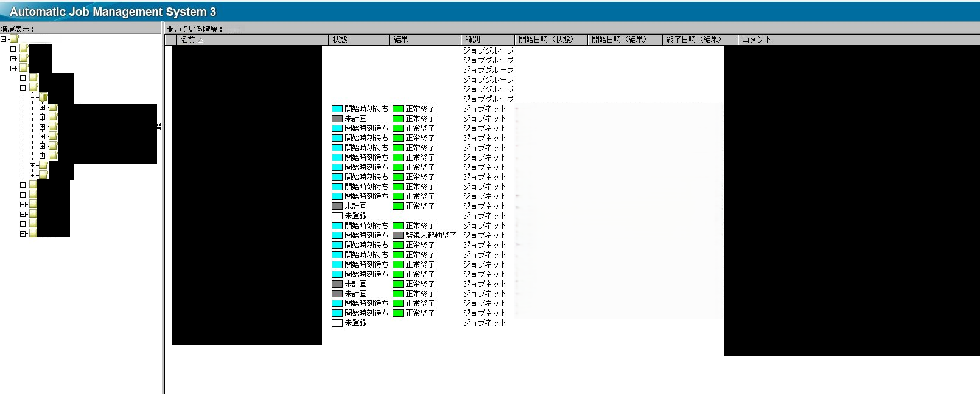The height and width of the screenshot is (394, 980).
Task: Click the 階層表示 panel label
Action: tap(18, 29)
